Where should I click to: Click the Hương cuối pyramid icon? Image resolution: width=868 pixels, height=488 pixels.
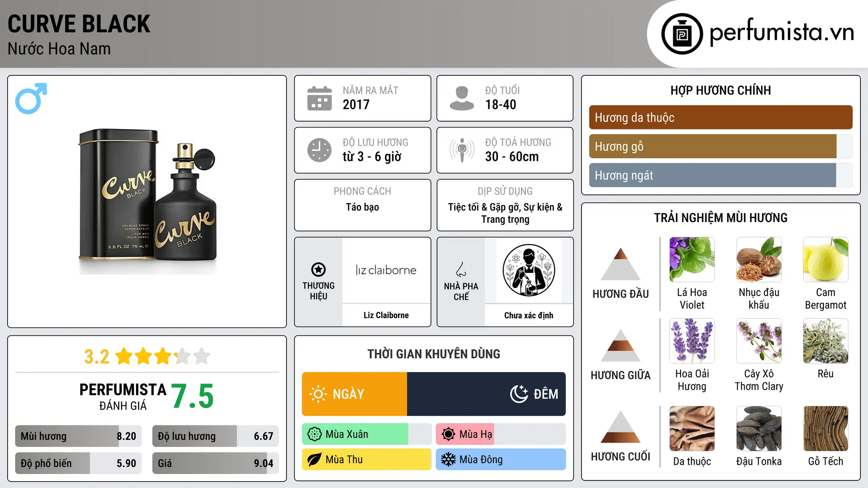point(620,427)
